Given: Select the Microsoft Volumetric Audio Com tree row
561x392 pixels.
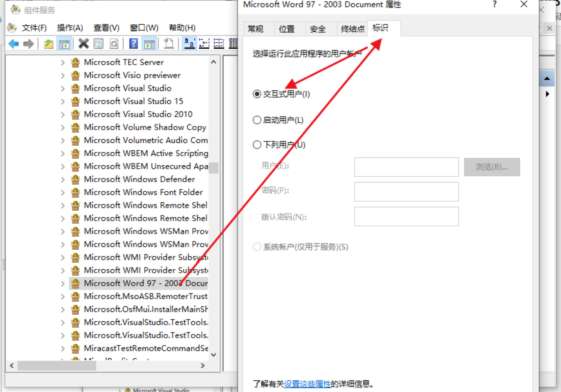Looking at the screenshot, I should 139,140.
